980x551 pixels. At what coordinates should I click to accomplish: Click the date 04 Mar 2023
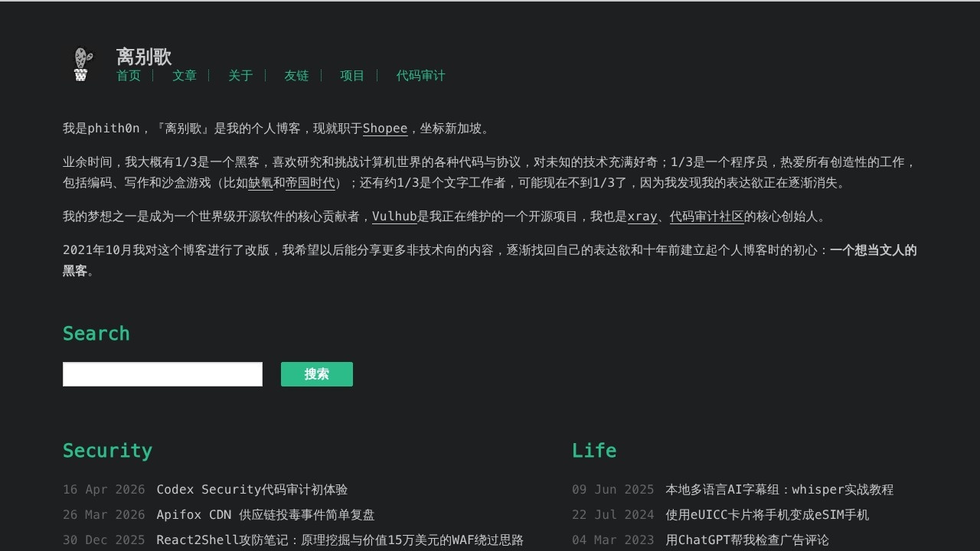click(613, 540)
